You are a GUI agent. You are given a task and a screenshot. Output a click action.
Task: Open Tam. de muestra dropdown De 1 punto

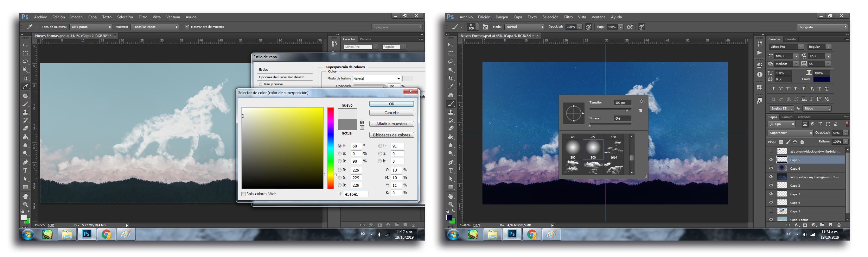coord(91,27)
